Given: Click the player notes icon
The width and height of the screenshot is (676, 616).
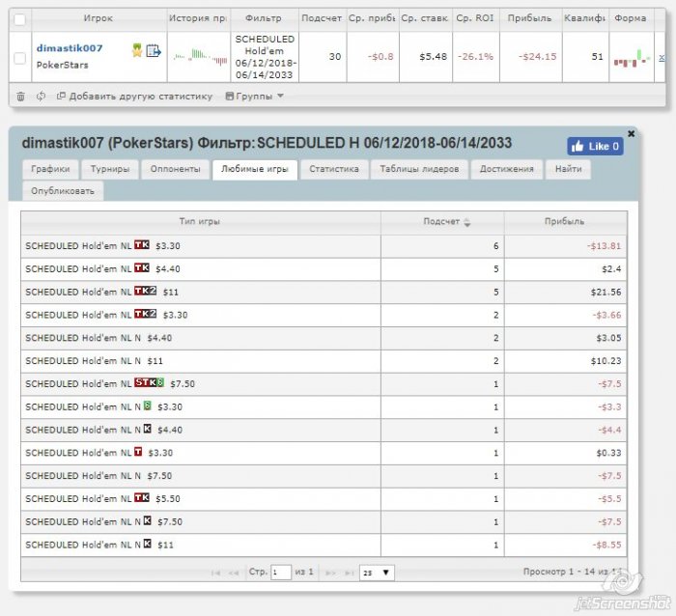Looking at the screenshot, I should point(153,49).
